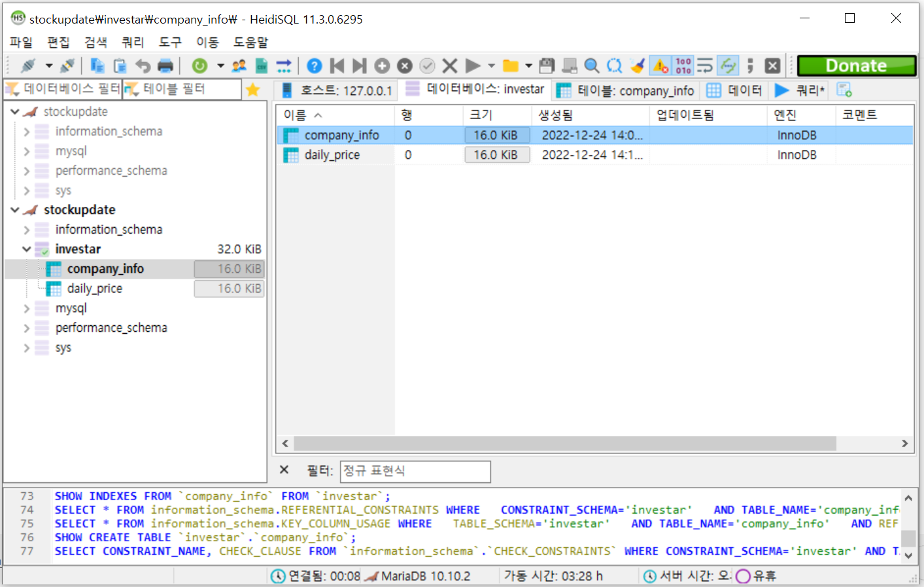This screenshot has height=587, width=924.
Task: Click the find text magnifier icon
Action: [x=592, y=65]
